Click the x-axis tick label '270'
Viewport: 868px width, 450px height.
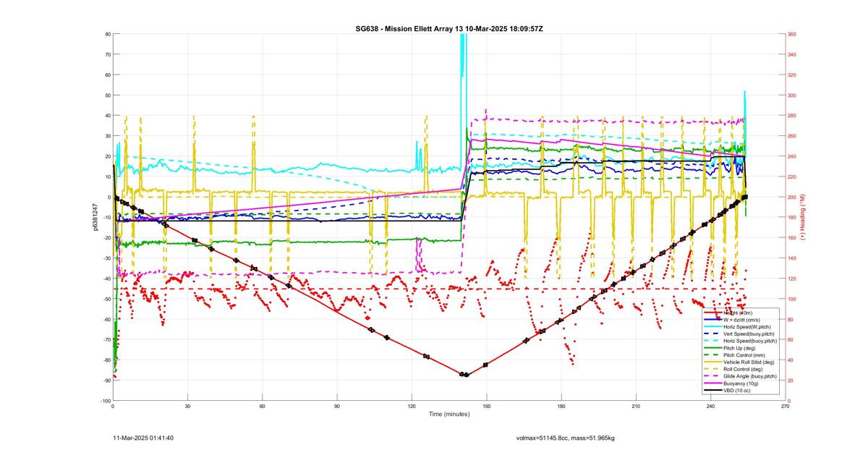[x=785, y=407]
